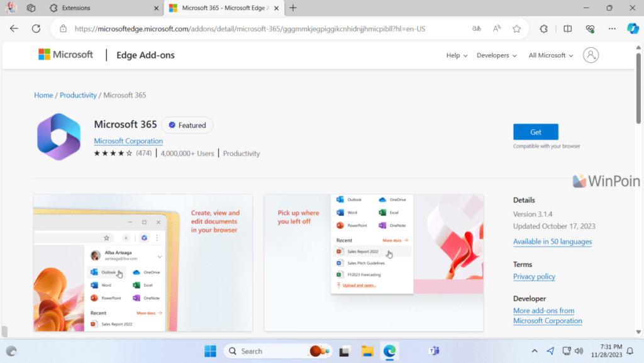Open the tab actions menu
This screenshot has height=363, width=644.
point(31,8)
